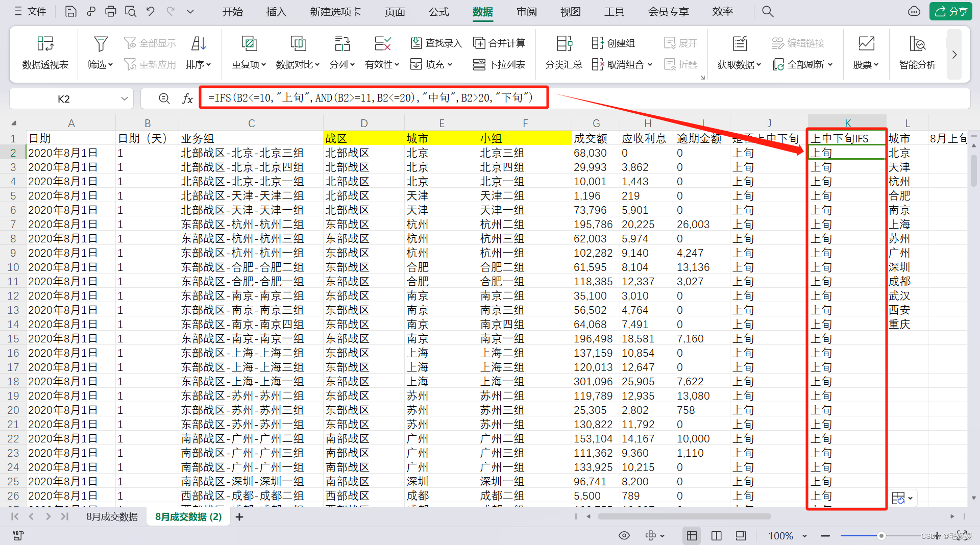Click the reading mode eye icon
The width and height of the screenshot is (980, 545).
pyautogui.click(x=624, y=535)
